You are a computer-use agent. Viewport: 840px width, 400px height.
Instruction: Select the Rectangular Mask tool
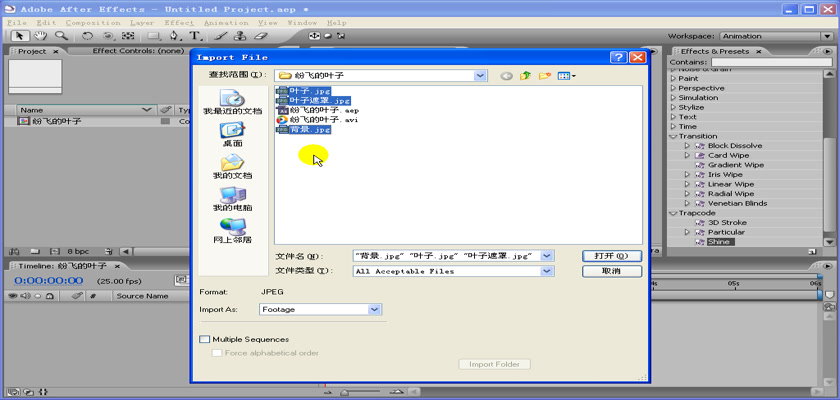[x=154, y=36]
